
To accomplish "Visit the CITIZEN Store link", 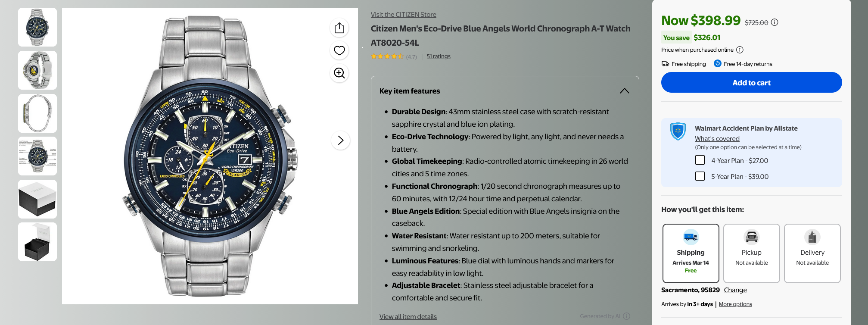I will pos(403,15).
